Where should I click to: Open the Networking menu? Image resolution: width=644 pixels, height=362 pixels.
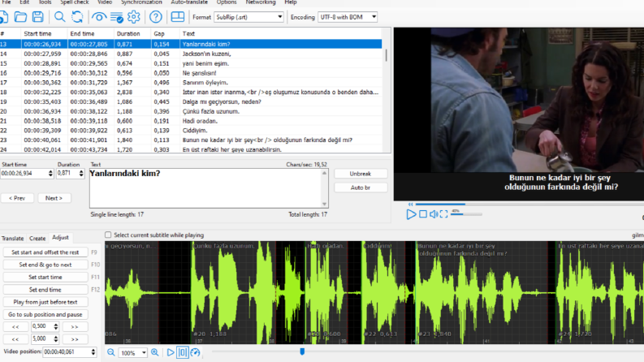261,2
